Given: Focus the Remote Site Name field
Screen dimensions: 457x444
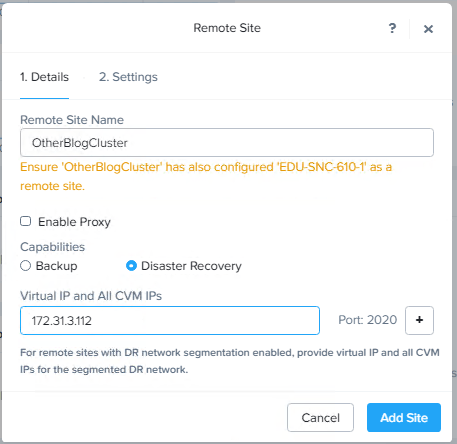Looking at the screenshot, I should pyautogui.click(x=227, y=143).
